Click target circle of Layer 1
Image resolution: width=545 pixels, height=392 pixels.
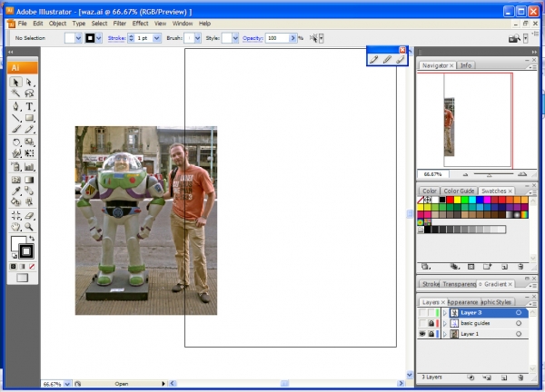[519, 334]
